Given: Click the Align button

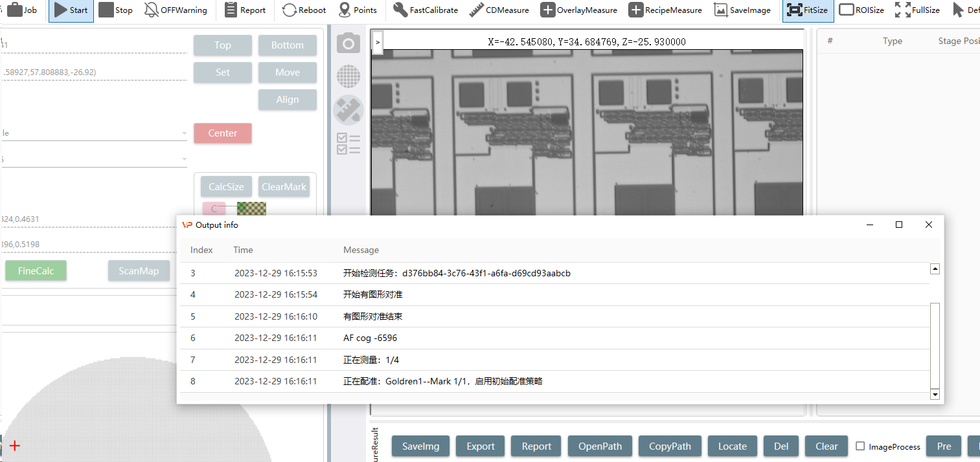Looking at the screenshot, I should point(288,100).
